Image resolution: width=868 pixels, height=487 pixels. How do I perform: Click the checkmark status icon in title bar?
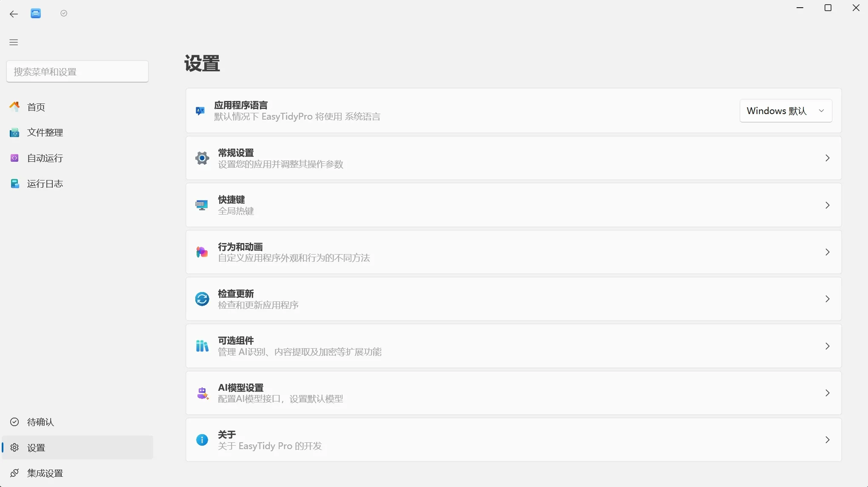tap(64, 14)
